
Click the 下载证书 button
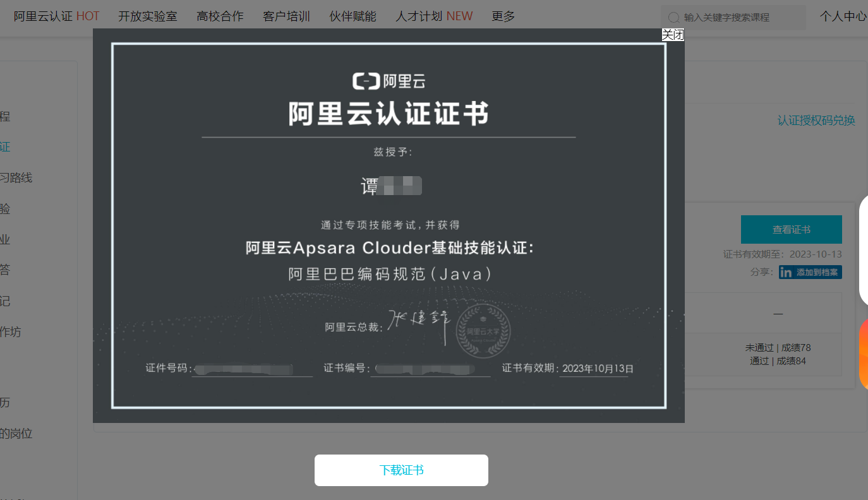coord(401,470)
